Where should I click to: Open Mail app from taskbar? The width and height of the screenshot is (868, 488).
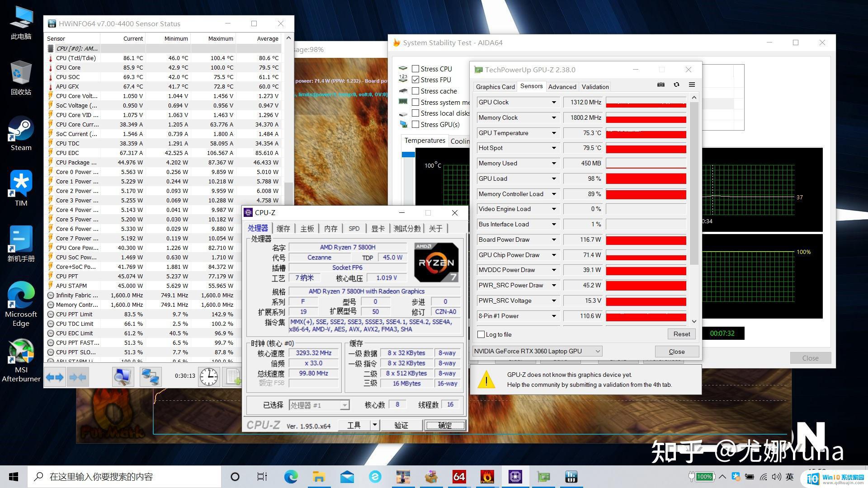(347, 477)
